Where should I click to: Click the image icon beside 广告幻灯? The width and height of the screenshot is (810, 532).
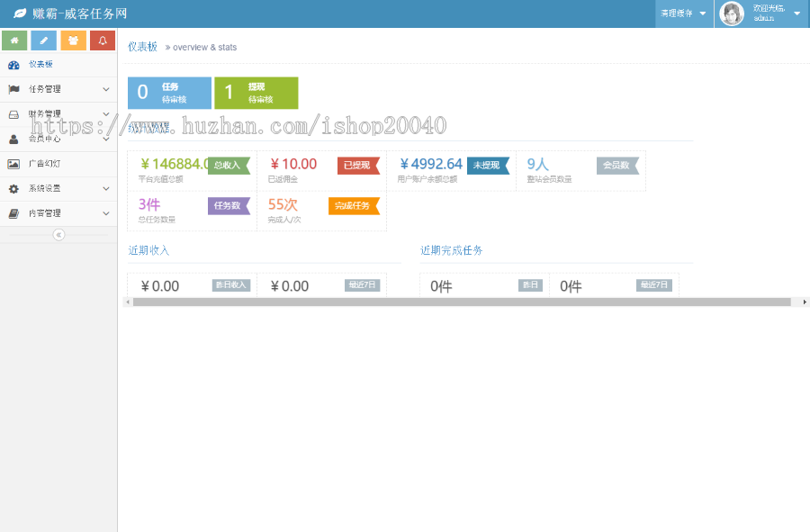(13, 164)
